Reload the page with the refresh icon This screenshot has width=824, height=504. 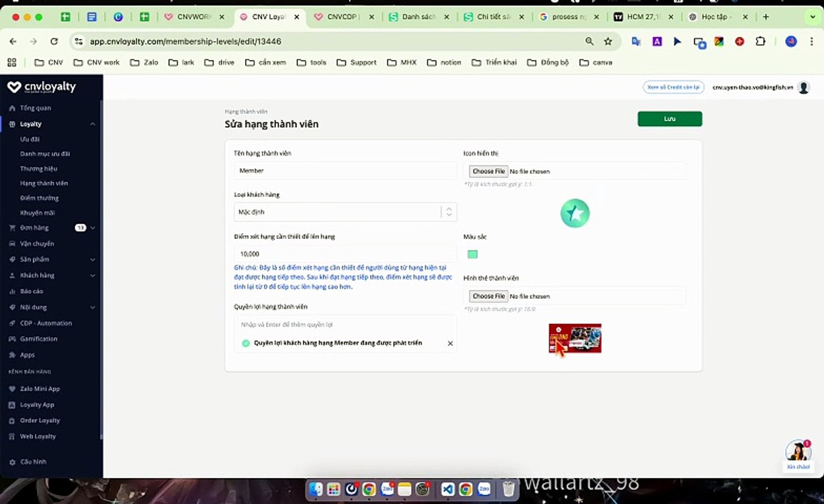click(53, 41)
